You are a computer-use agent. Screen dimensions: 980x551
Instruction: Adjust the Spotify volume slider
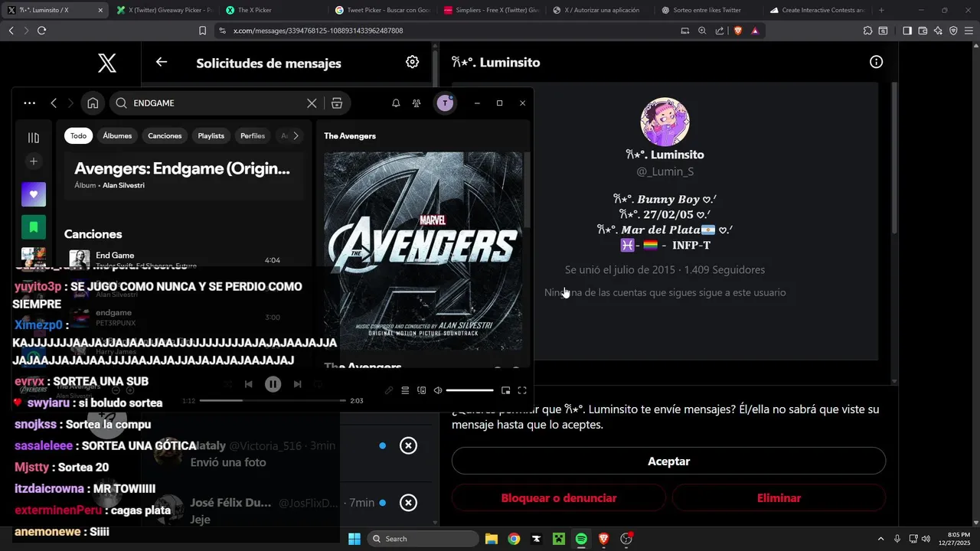pos(469,390)
